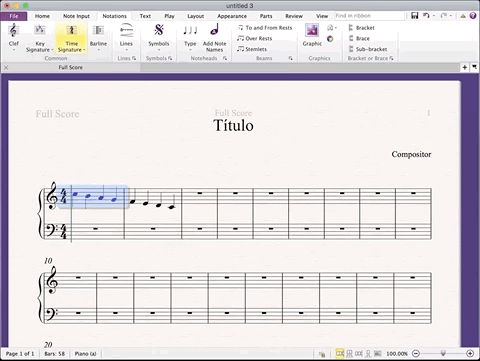Open redo history dropdown arrow
480x361 pixels.
point(451,16)
